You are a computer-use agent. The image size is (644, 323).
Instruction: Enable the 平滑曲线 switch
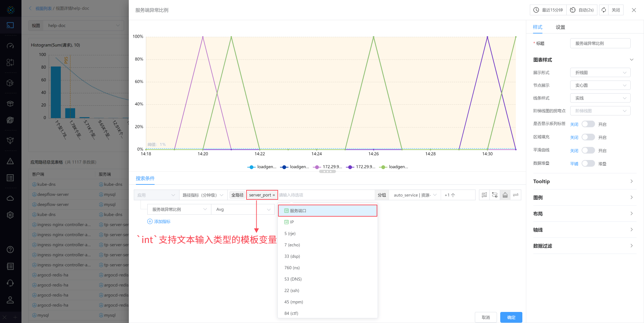(x=588, y=150)
